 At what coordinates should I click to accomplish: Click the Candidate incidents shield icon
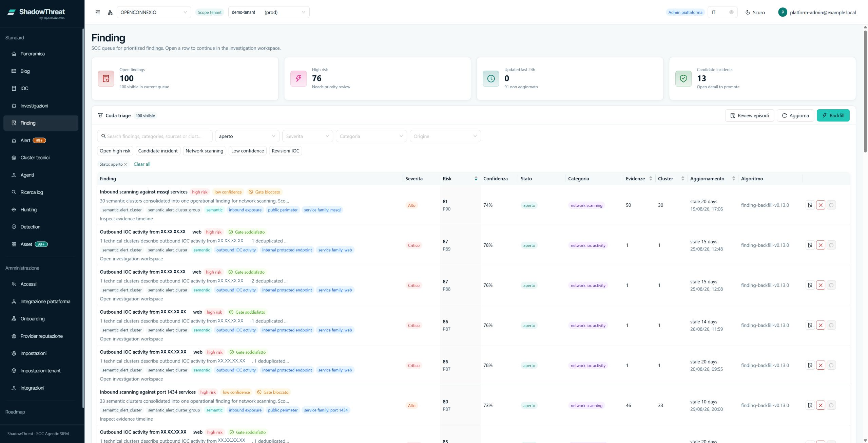683,79
